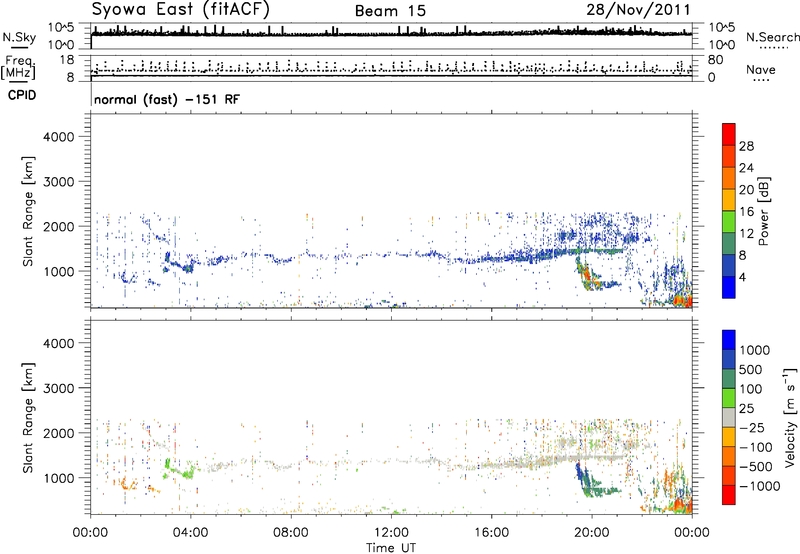
Task: Click the 'N.Sky' legend label
Action: click(19, 37)
